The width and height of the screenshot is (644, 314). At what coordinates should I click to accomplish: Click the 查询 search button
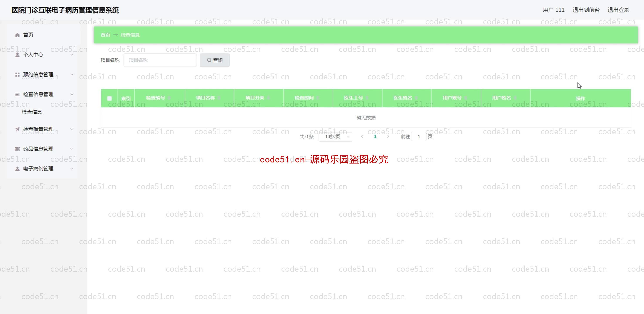(x=214, y=60)
